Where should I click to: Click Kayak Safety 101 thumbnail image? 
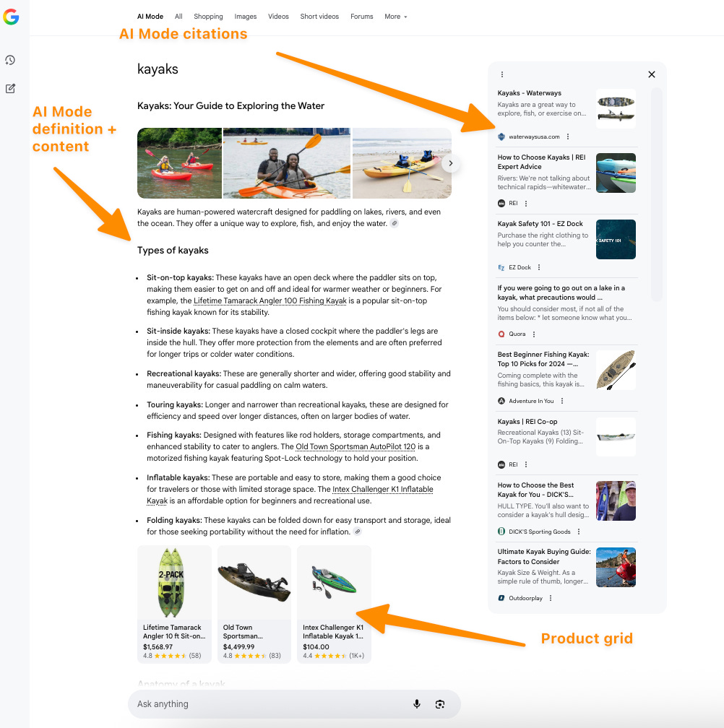click(x=616, y=239)
